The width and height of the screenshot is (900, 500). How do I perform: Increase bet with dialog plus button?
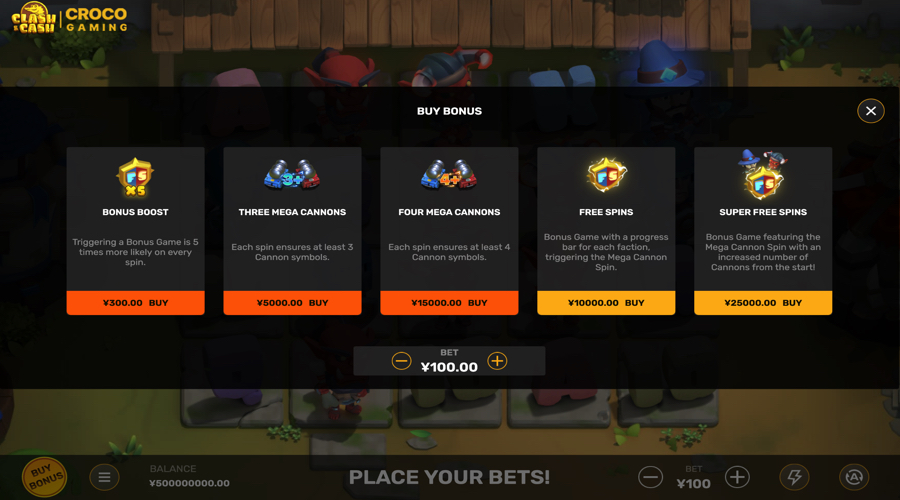[x=497, y=361]
